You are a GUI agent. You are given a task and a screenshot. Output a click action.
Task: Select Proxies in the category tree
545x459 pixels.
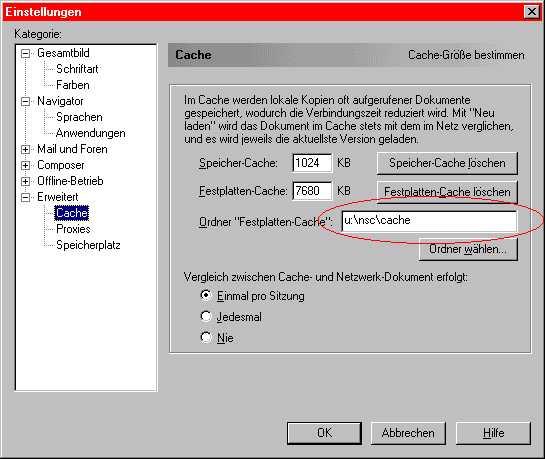point(73,229)
